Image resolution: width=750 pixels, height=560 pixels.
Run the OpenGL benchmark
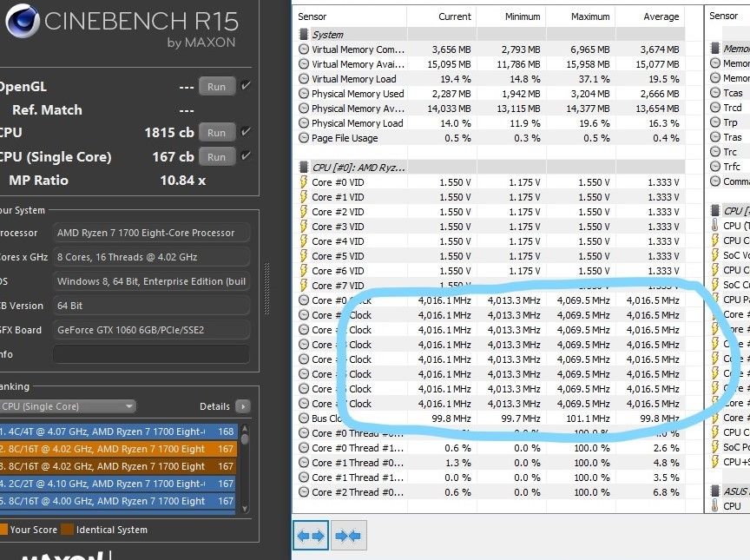217,87
